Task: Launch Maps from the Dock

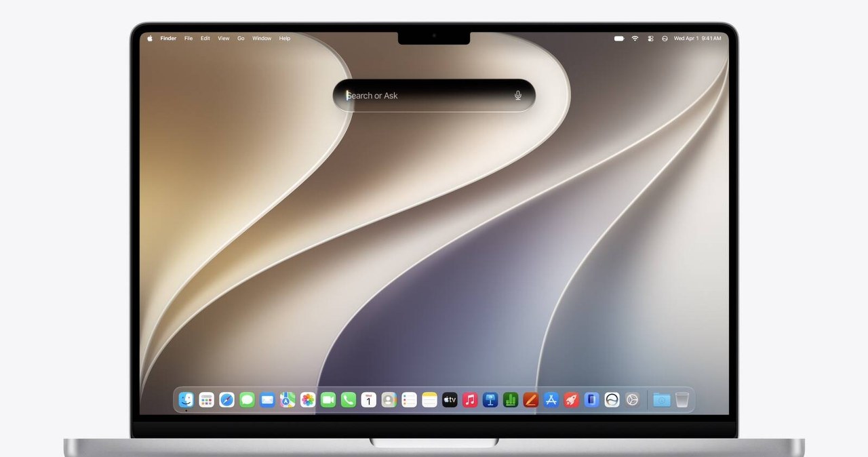Action: pyautogui.click(x=288, y=400)
